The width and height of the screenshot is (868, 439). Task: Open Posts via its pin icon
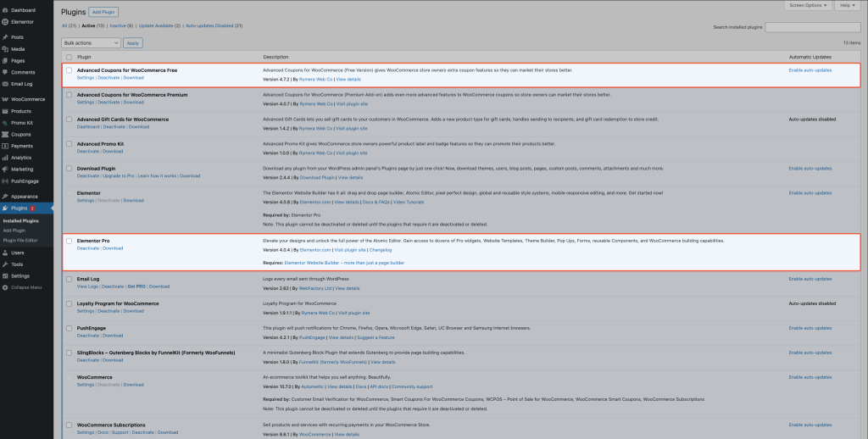(x=5, y=37)
